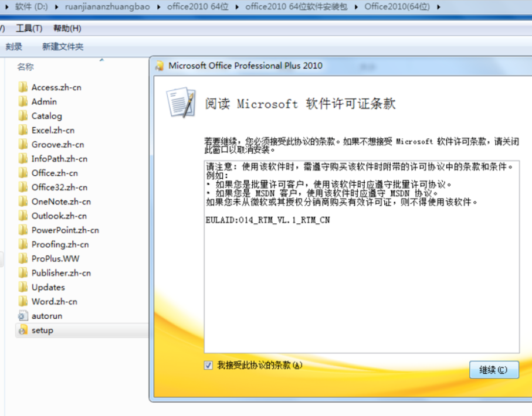This screenshot has height=416, width=532.
Task: Select the Word.zh-cn folder name
Action: coord(55,301)
